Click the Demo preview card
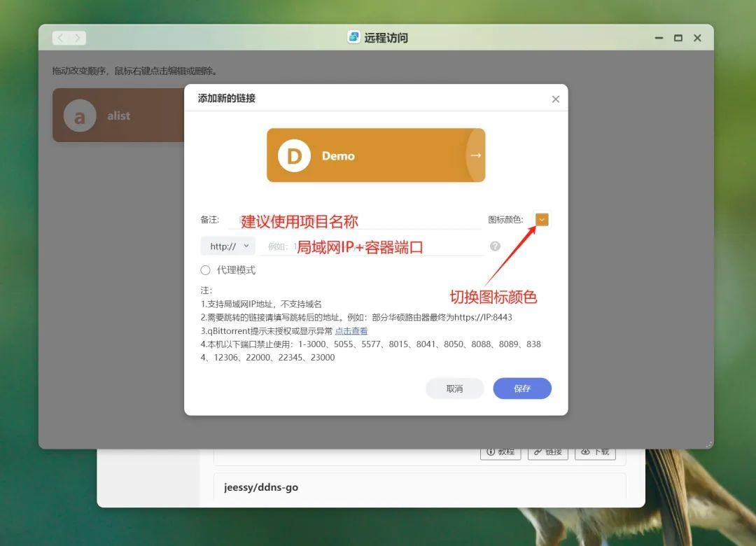This screenshot has width=756, height=546. (376, 155)
